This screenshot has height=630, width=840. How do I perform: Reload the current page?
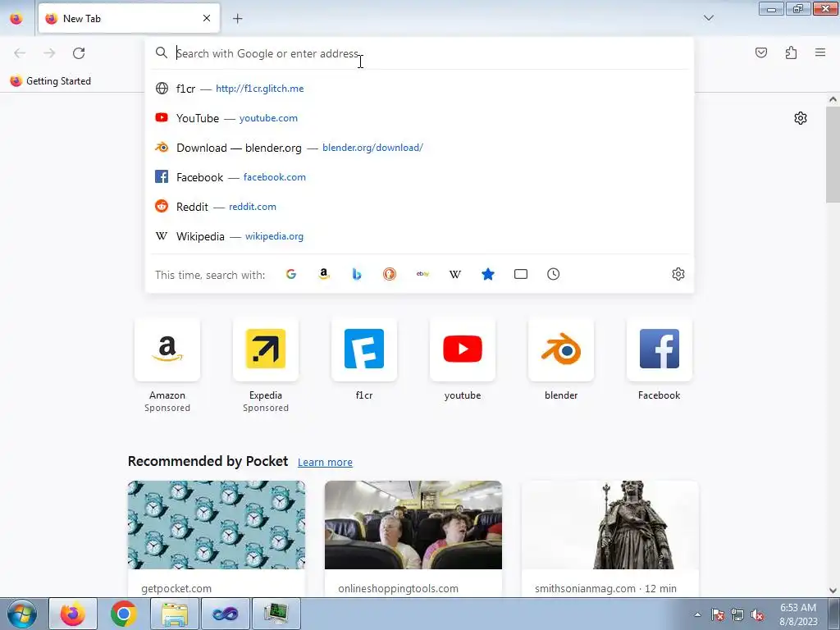click(79, 53)
